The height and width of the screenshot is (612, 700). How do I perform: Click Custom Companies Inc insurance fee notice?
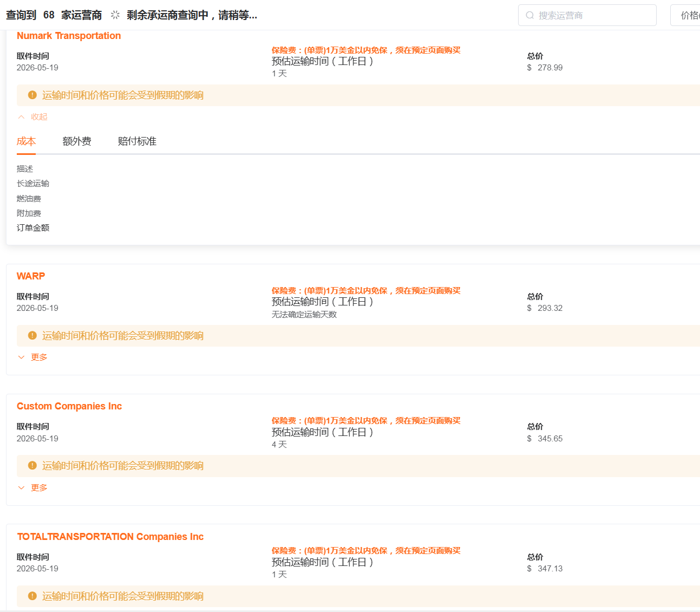(366, 420)
